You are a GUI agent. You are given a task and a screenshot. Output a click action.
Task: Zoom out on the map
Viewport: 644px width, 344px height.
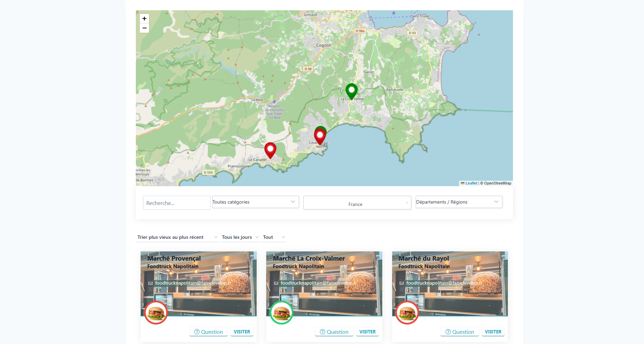coord(144,28)
